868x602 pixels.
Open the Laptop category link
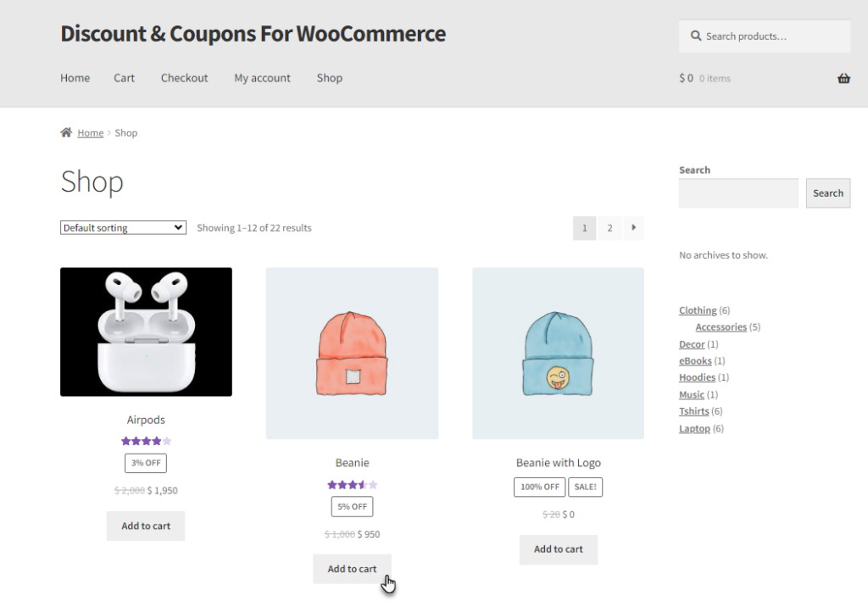(x=694, y=429)
